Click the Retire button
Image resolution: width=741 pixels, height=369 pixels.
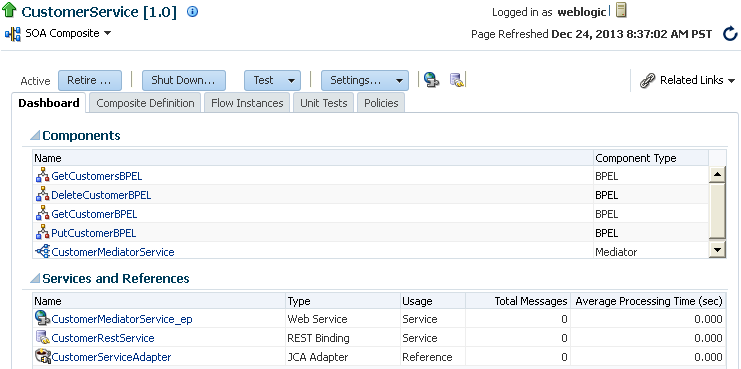(90, 80)
